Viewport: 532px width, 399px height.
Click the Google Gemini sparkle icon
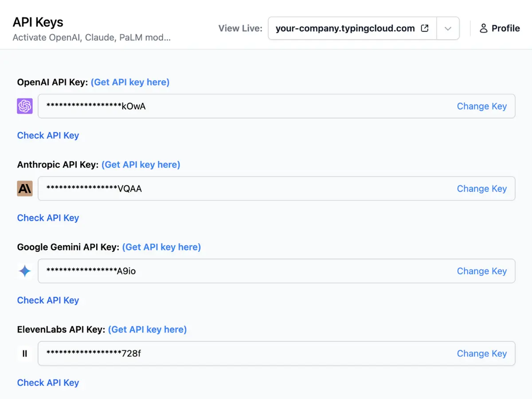pos(25,271)
